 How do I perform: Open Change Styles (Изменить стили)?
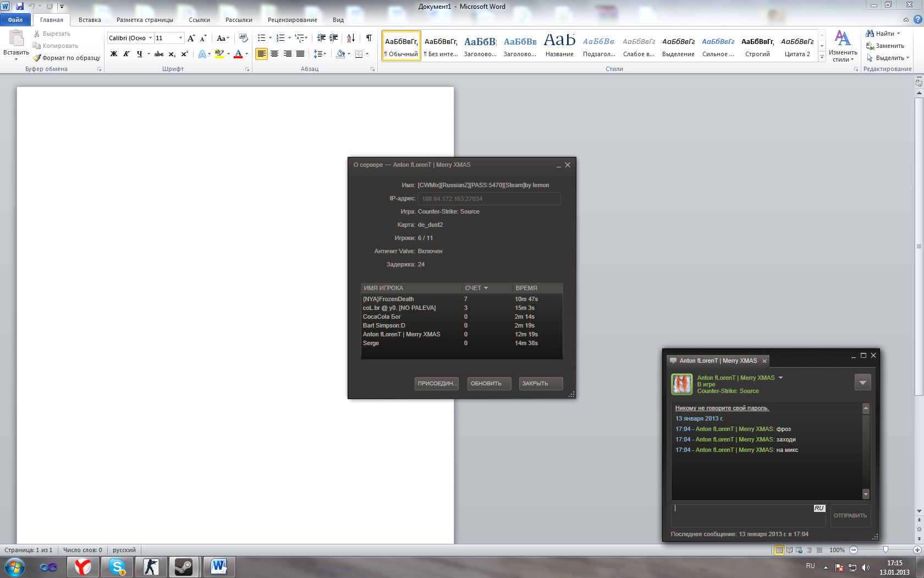[843, 46]
